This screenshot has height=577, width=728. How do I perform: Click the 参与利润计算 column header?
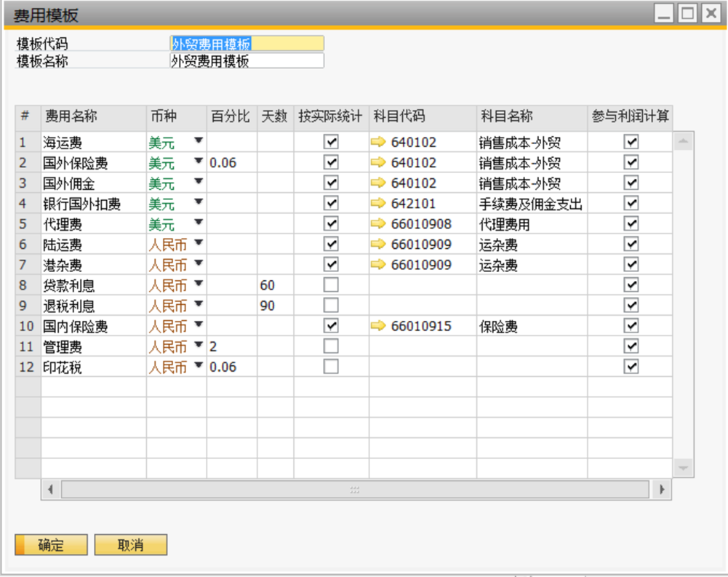coord(630,116)
